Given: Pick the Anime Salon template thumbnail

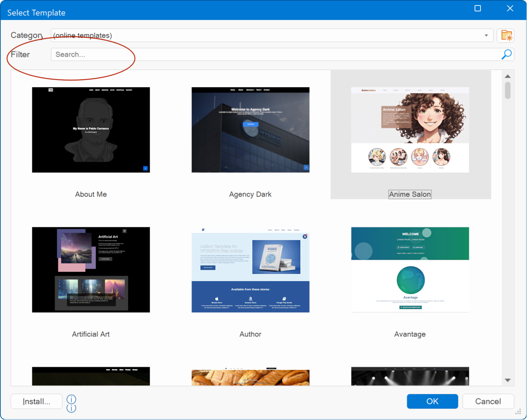Looking at the screenshot, I should [x=410, y=130].
